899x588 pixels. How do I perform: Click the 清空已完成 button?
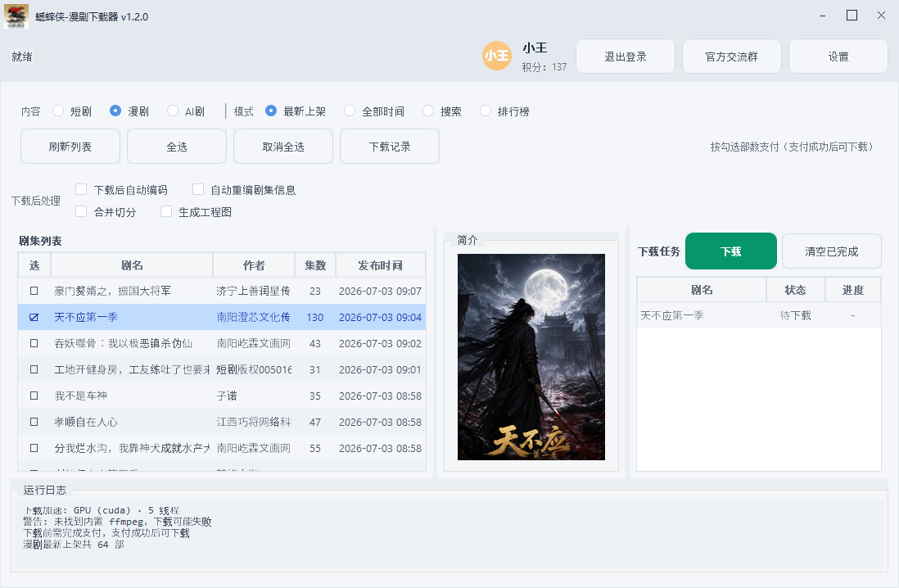(831, 251)
